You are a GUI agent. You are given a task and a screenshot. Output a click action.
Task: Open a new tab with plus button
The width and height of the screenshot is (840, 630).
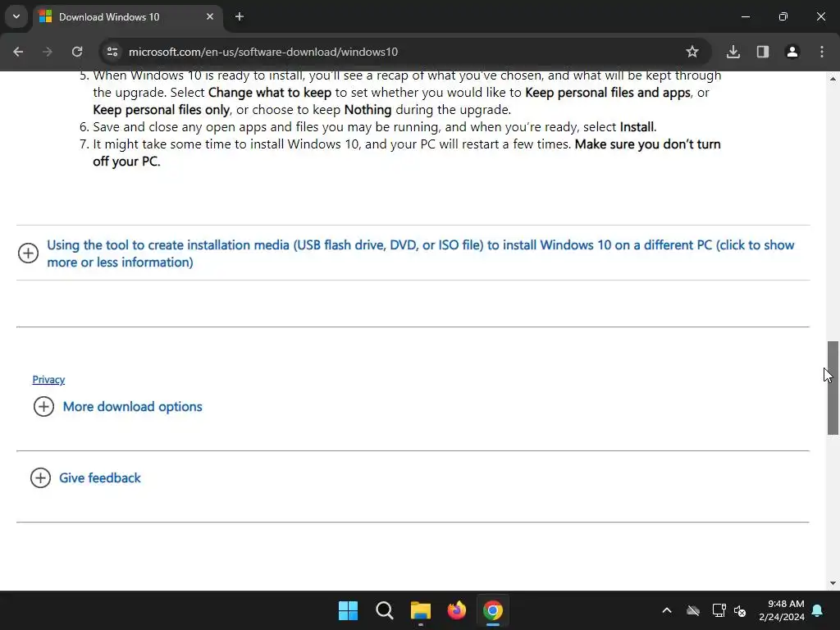coord(240,16)
